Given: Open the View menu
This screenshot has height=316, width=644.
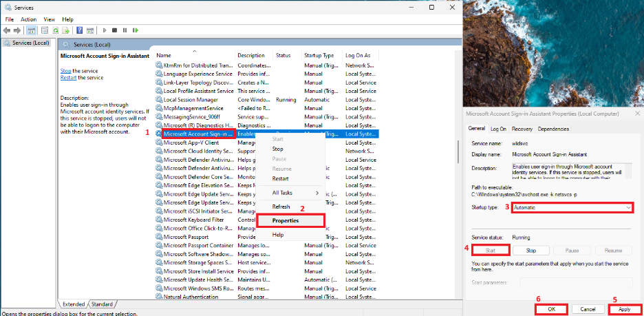Looking at the screenshot, I should (x=50, y=19).
